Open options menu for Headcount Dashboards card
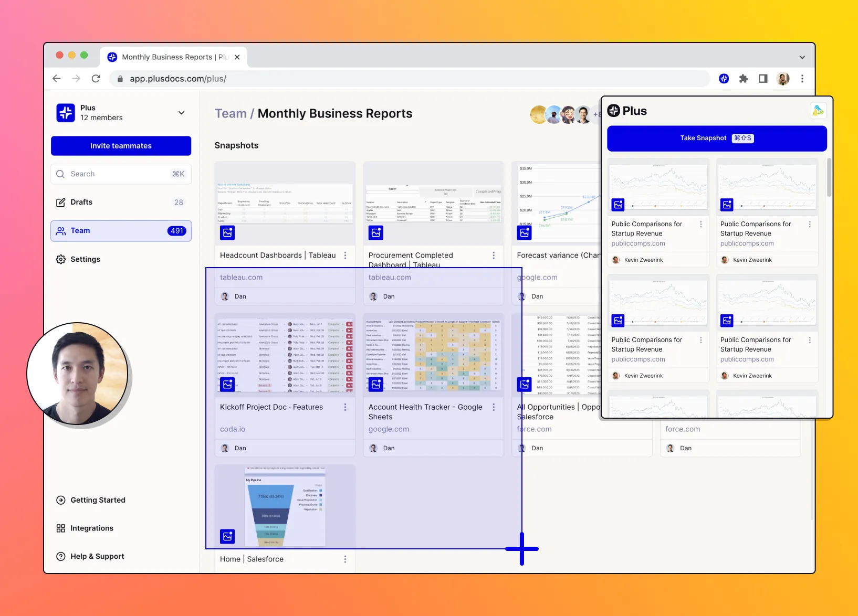This screenshot has width=858, height=616. click(345, 256)
